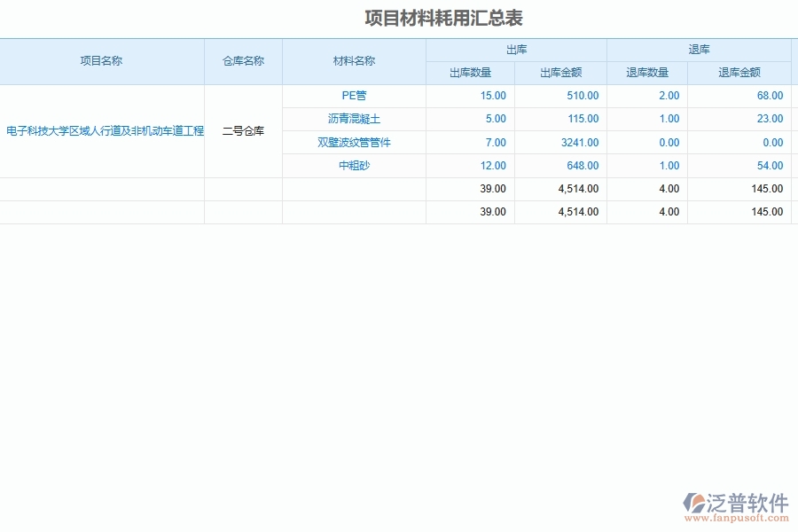The width and height of the screenshot is (798, 532).
Task: Sort by the 出库金额 column header
Action: pos(562,73)
